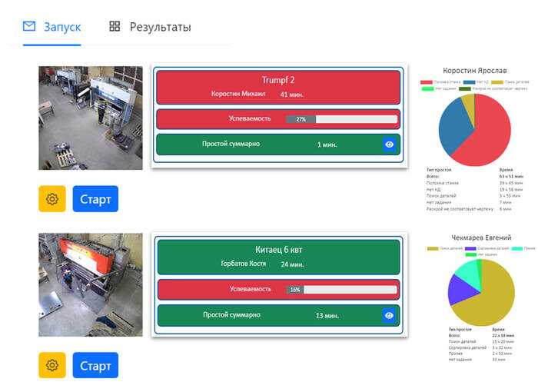Click the envelope icon beside Запуск
Viewport: 538px width, 392px height.
point(29,27)
